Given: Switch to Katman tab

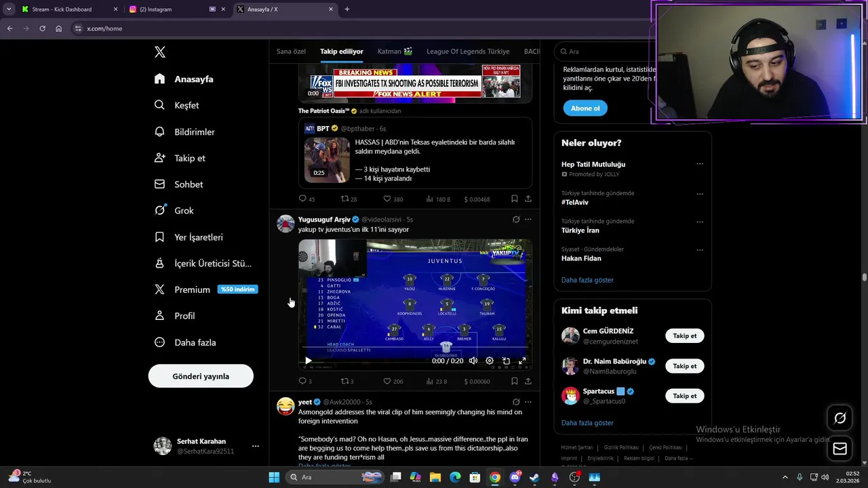Looking at the screenshot, I should click(395, 52).
